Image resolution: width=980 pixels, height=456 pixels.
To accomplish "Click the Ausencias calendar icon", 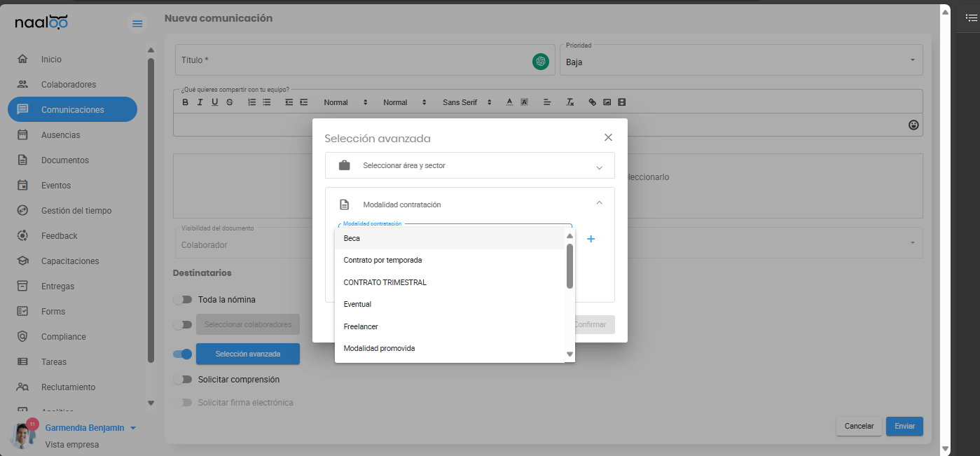I will (22, 135).
